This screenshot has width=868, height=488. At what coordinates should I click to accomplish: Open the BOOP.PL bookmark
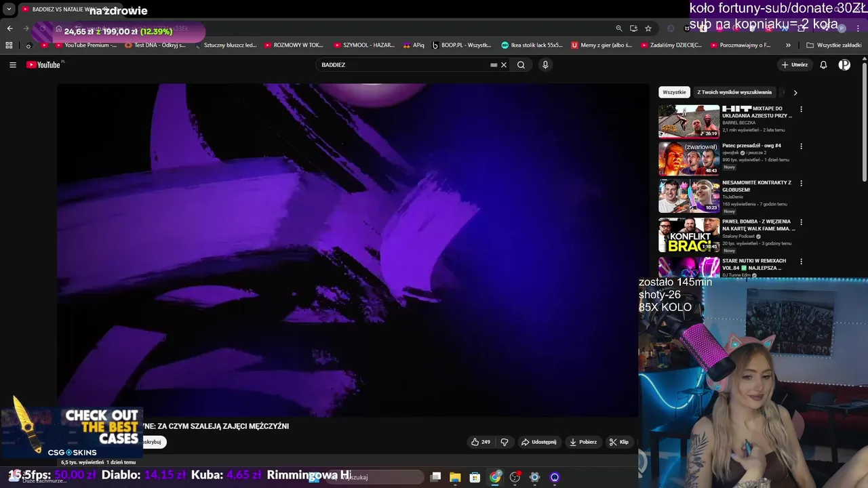pyautogui.click(x=462, y=45)
